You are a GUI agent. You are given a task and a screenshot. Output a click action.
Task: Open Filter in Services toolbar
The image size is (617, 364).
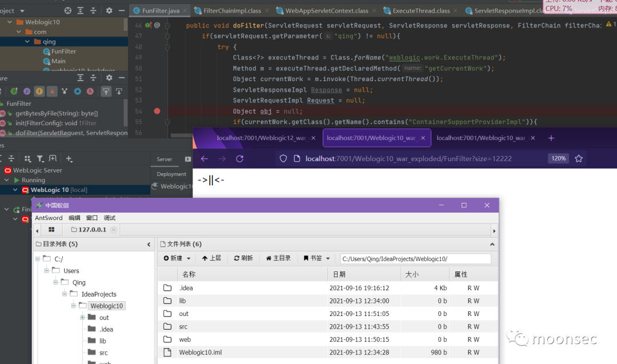tap(40, 159)
